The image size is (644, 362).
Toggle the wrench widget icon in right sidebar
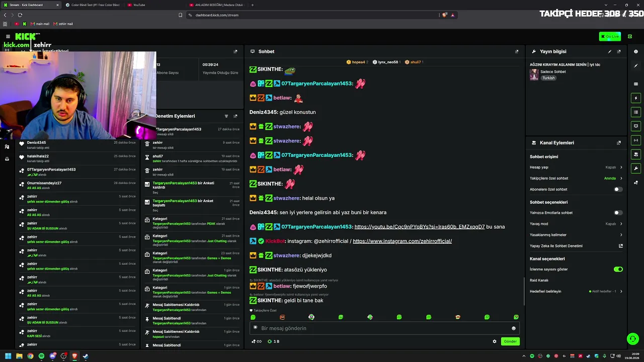click(x=636, y=168)
